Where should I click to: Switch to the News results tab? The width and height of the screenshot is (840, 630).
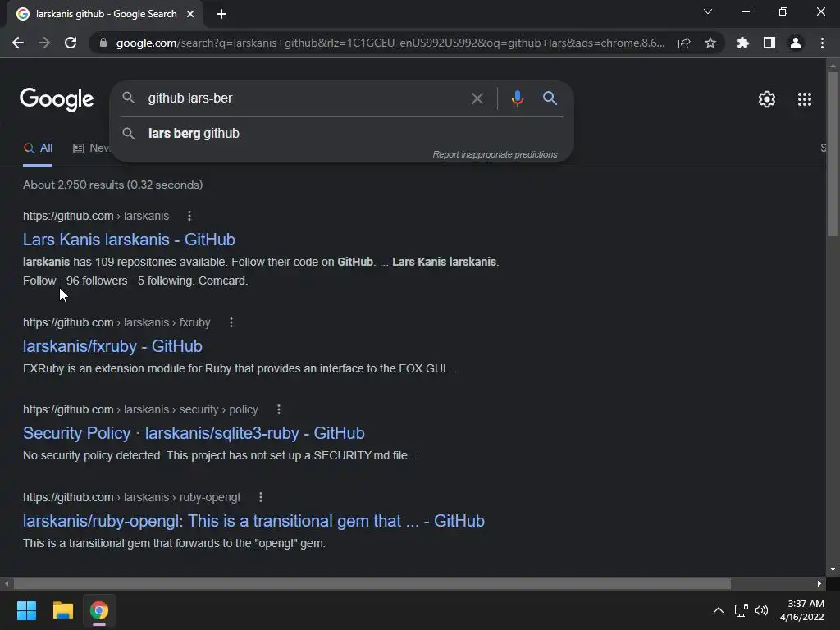92,148
